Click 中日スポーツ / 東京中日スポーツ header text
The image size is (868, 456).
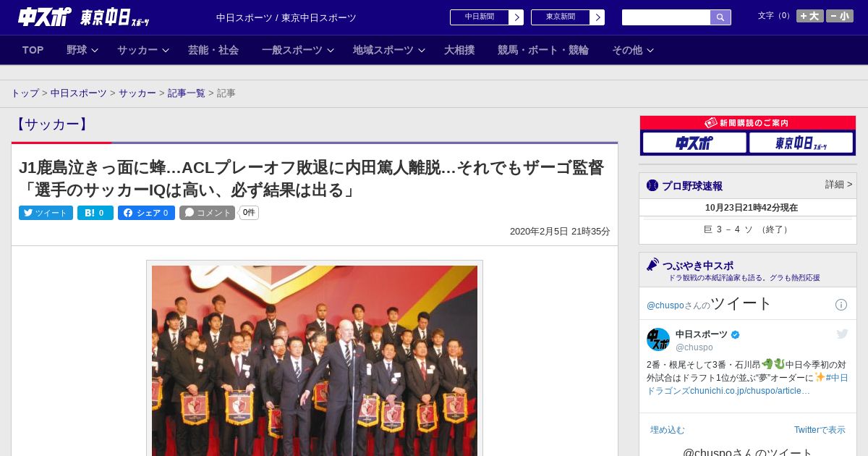coord(286,17)
